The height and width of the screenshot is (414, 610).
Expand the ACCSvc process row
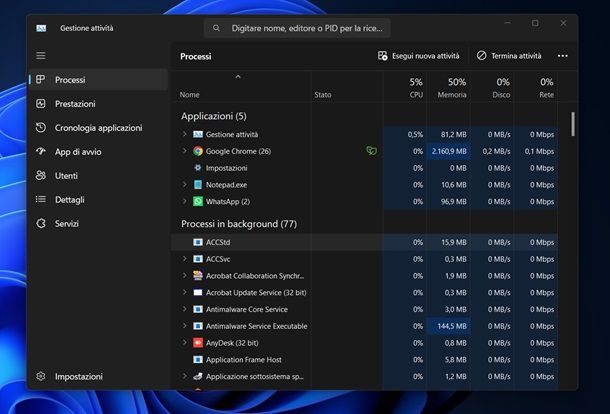[184, 258]
